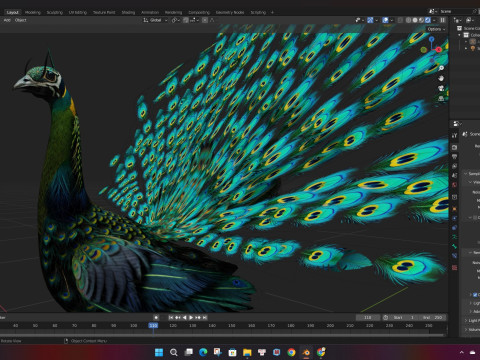Open the Object menu
The image size is (480, 360).
pos(21,20)
